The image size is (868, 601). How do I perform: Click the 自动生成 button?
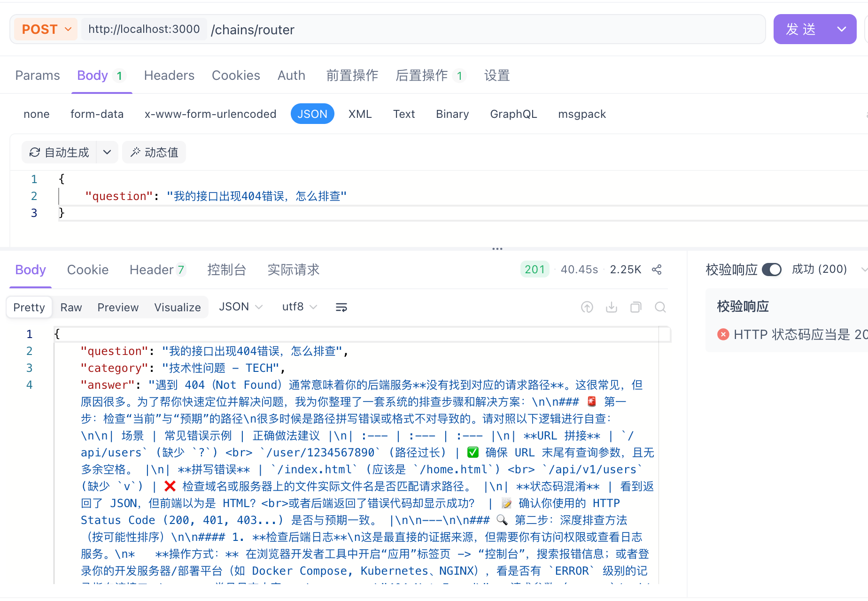(59, 152)
